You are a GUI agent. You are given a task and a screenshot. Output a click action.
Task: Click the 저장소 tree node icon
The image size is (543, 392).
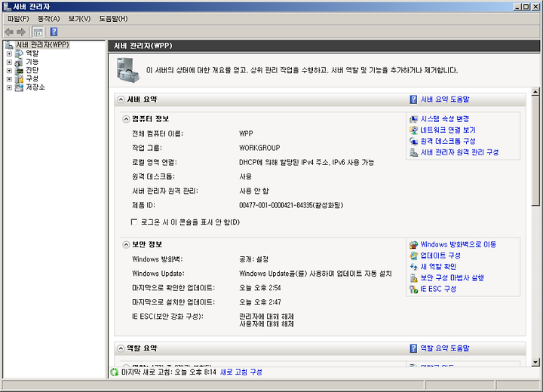tap(20, 87)
